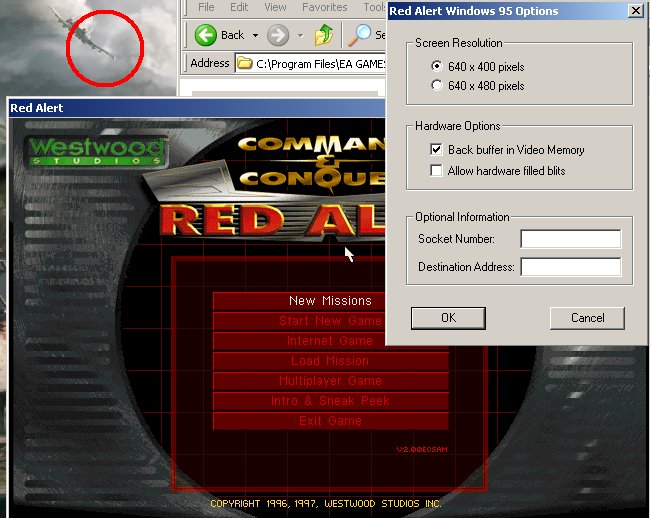This screenshot has height=518, width=650.
Task: Open Multiplayer Game in Red Alert
Action: point(331,381)
